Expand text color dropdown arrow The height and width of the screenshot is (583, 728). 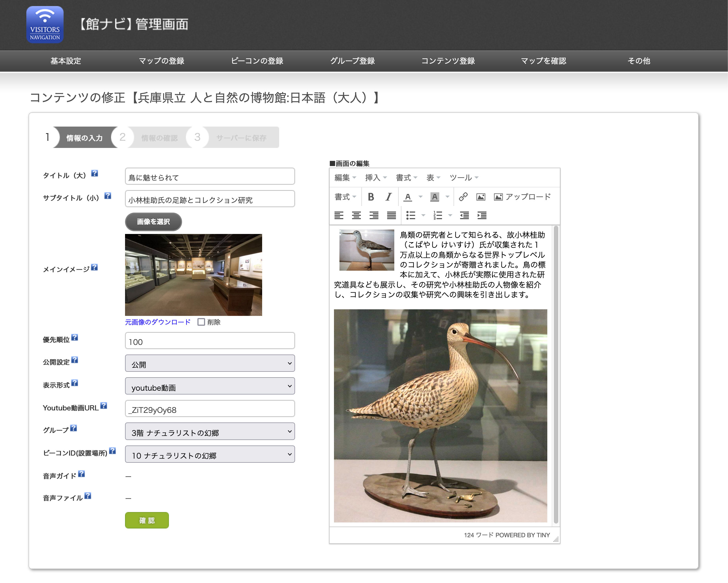(x=420, y=197)
